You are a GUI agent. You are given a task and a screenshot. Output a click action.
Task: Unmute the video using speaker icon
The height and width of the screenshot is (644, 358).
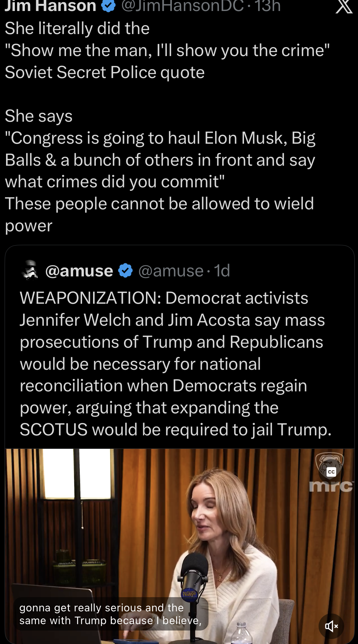(x=331, y=626)
